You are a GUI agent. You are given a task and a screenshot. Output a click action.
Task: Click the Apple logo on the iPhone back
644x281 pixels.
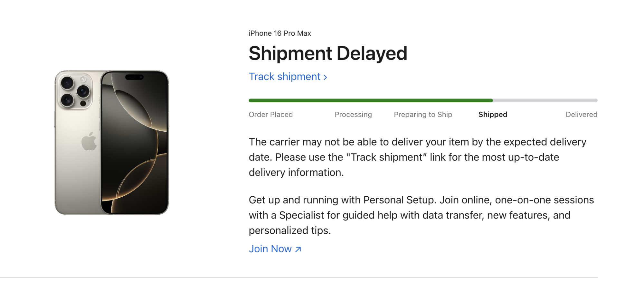89,141
